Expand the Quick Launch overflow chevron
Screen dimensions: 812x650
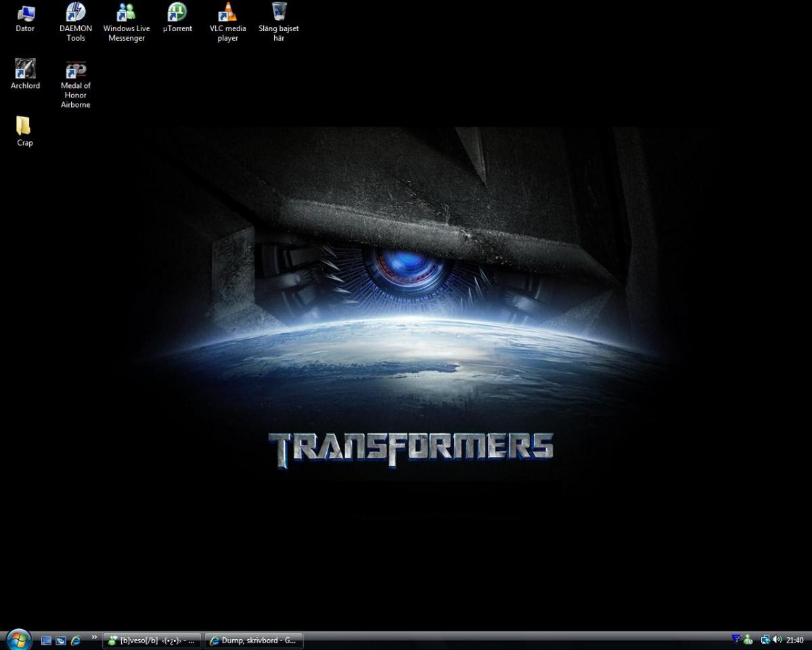pyautogui.click(x=94, y=637)
